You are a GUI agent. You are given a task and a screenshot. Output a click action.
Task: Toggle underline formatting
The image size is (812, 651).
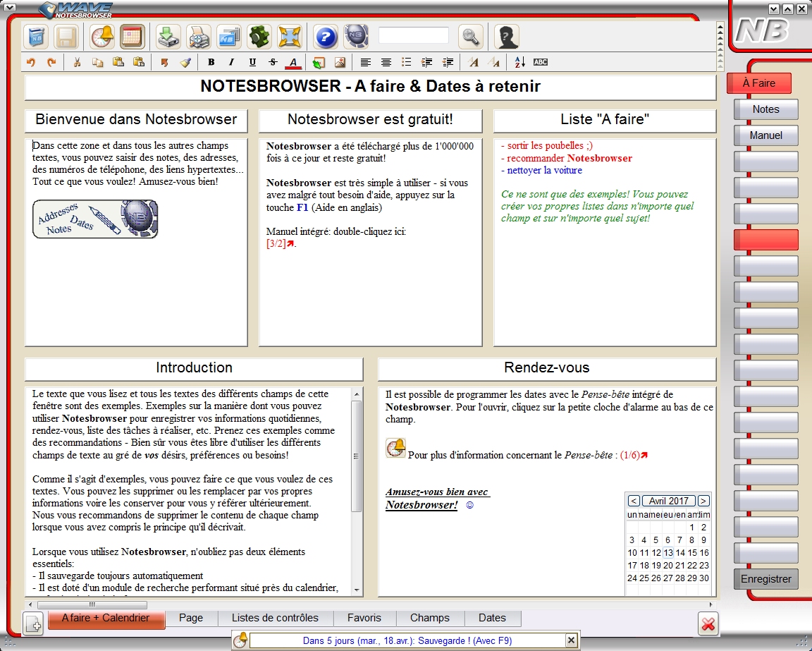coord(252,62)
